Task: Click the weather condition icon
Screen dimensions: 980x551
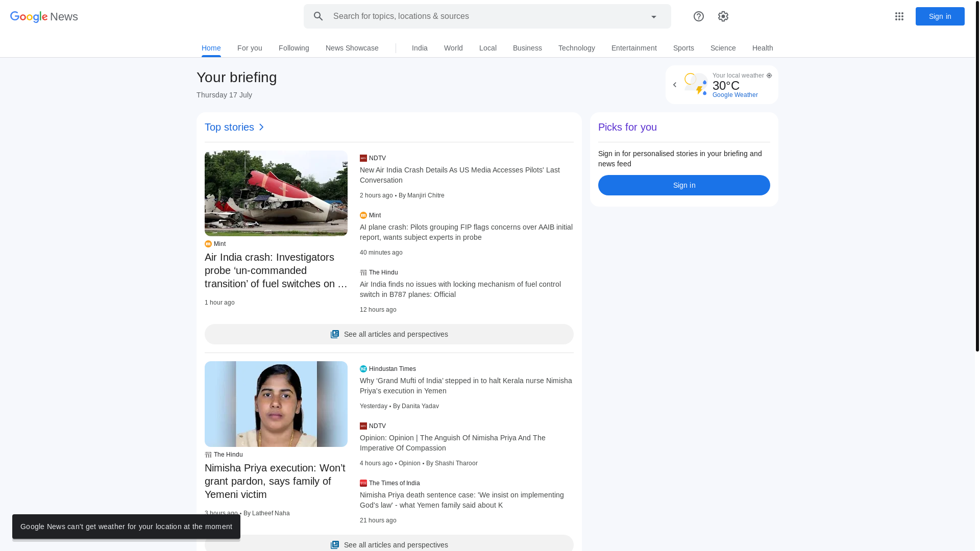Action: click(696, 84)
